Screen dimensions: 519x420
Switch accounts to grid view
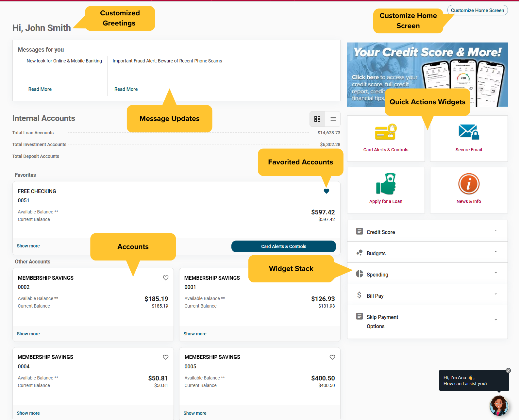pos(317,119)
